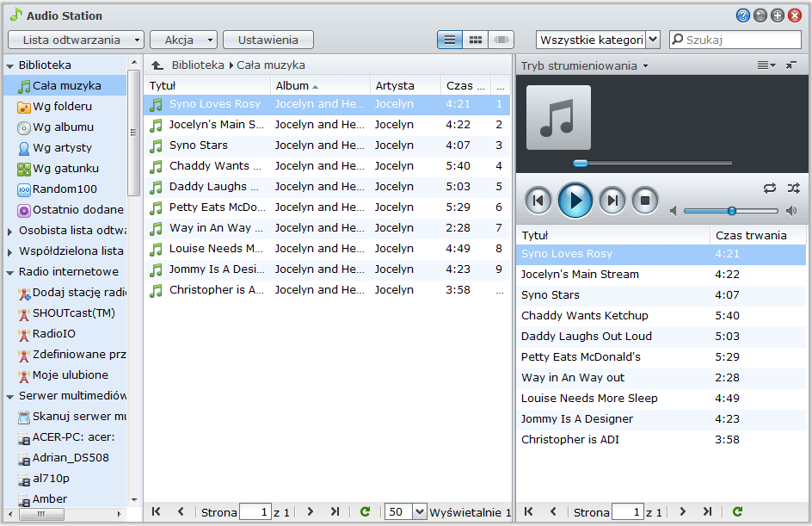
Task: Open the help question mark icon
Action: (742, 15)
